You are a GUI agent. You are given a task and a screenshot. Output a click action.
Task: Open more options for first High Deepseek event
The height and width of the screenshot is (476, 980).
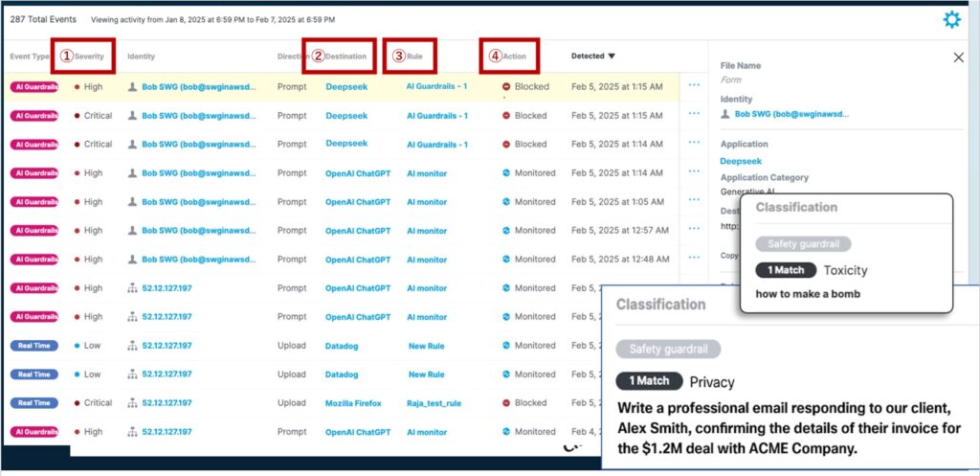(695, 86)
